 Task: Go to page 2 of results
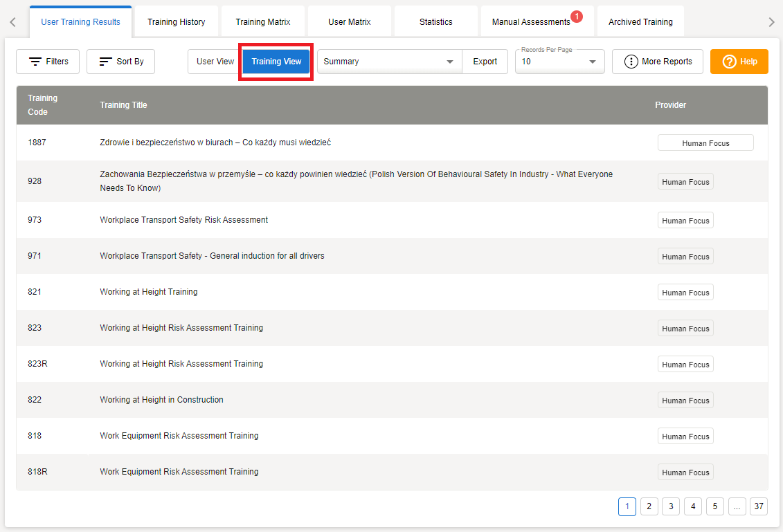[x=649, y=506]
